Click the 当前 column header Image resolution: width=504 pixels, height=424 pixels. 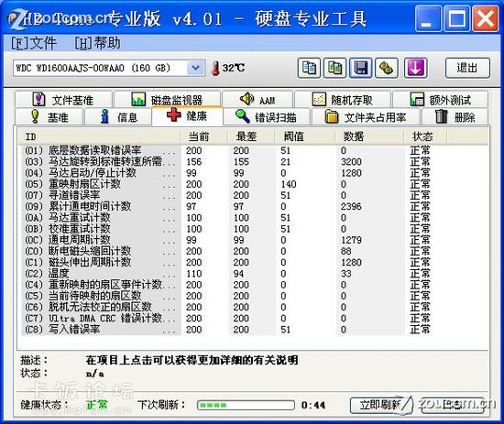203,136
